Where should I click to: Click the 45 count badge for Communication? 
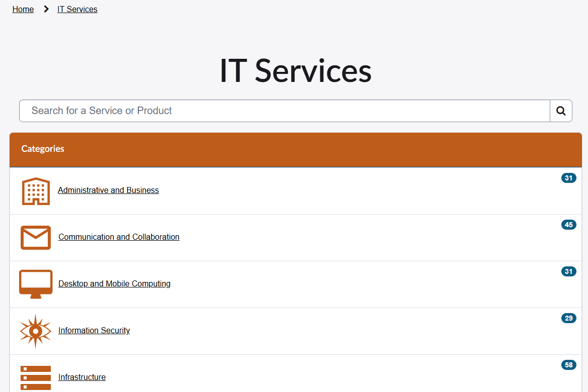(x=568, y=225)
